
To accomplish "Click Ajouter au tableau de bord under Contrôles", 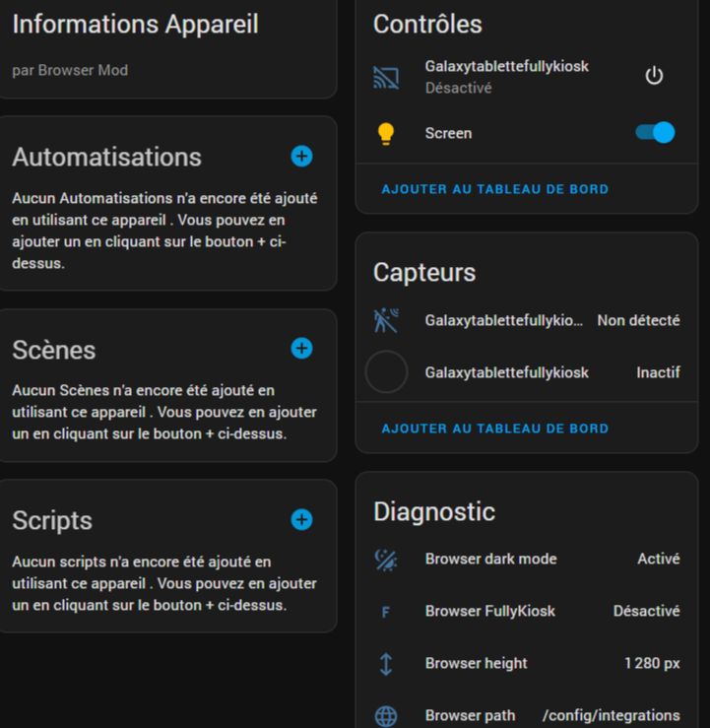I will tap(495, 189).
